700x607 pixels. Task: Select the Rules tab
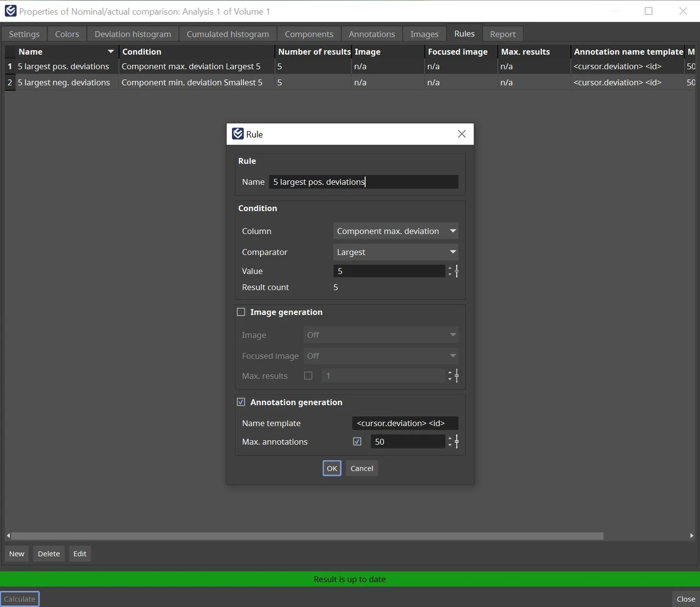[x=464, y=33]
